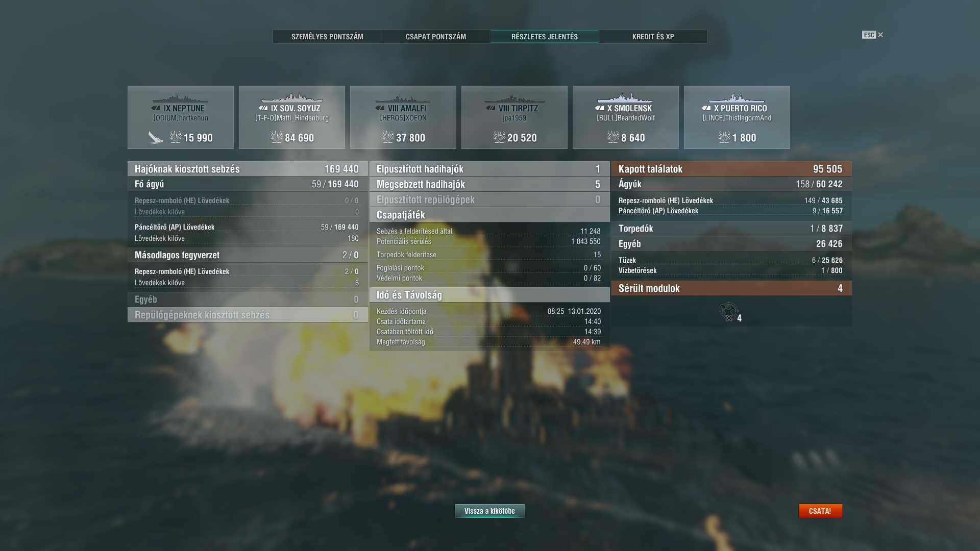
Task: Open the Személyes pontszám tab
Action: click(x=327, y=37)
